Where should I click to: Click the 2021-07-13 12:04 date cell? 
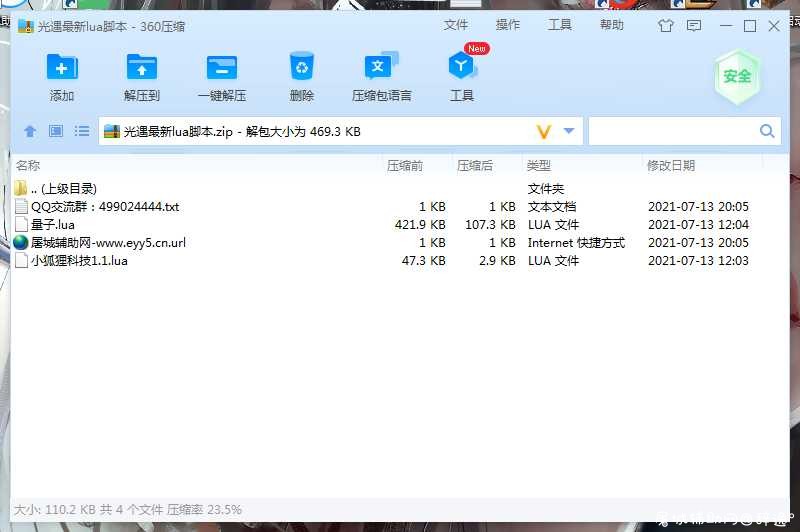click(x=698, y=224)
